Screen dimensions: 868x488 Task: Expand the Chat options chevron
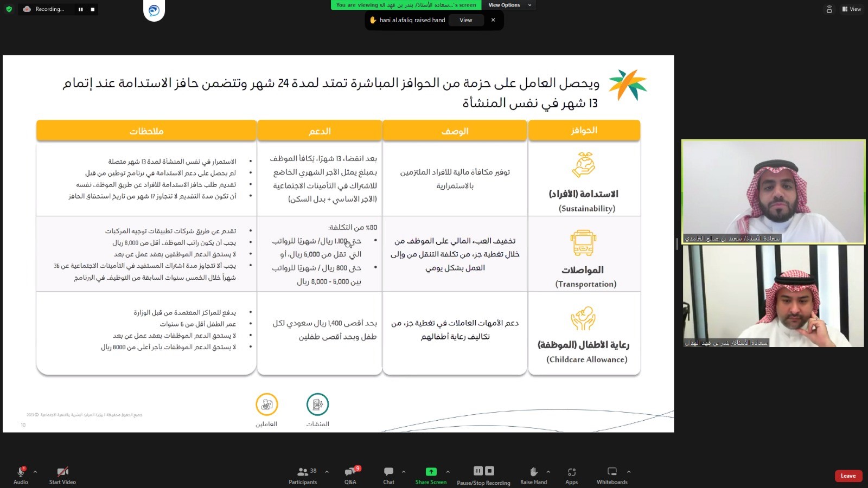point(404,472)
